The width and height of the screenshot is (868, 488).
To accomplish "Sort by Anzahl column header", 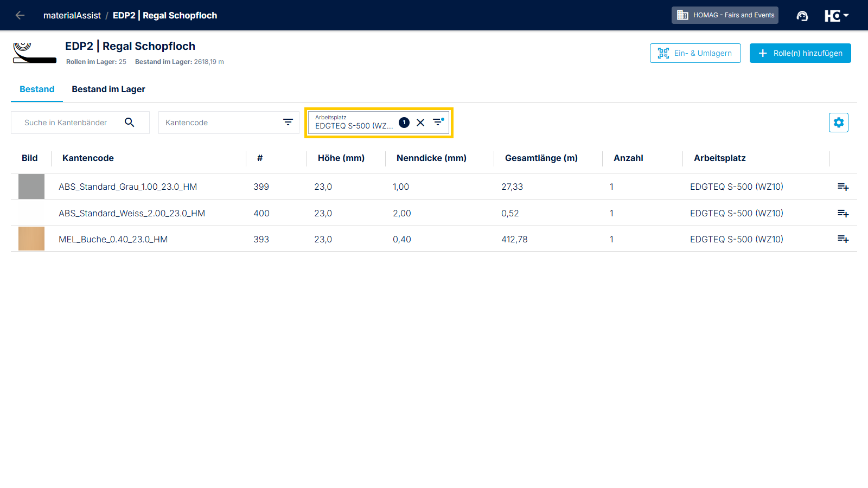I will click(x=628, y=158).
